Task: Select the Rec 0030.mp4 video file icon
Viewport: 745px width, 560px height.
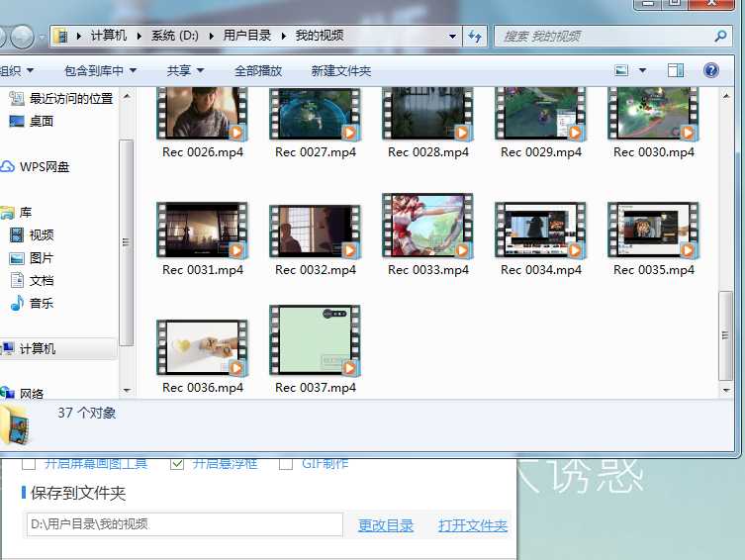Action: [653, 114]
